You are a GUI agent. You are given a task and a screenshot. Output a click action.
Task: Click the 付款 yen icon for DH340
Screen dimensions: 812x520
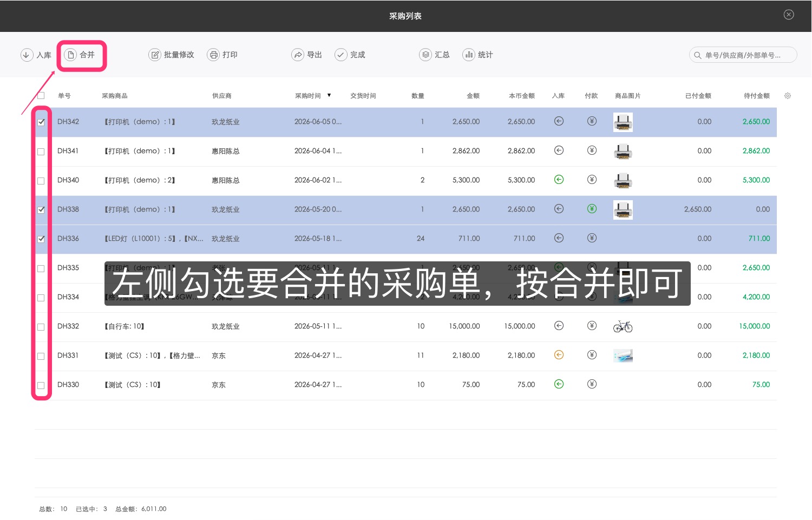click(x=592, y=180)
